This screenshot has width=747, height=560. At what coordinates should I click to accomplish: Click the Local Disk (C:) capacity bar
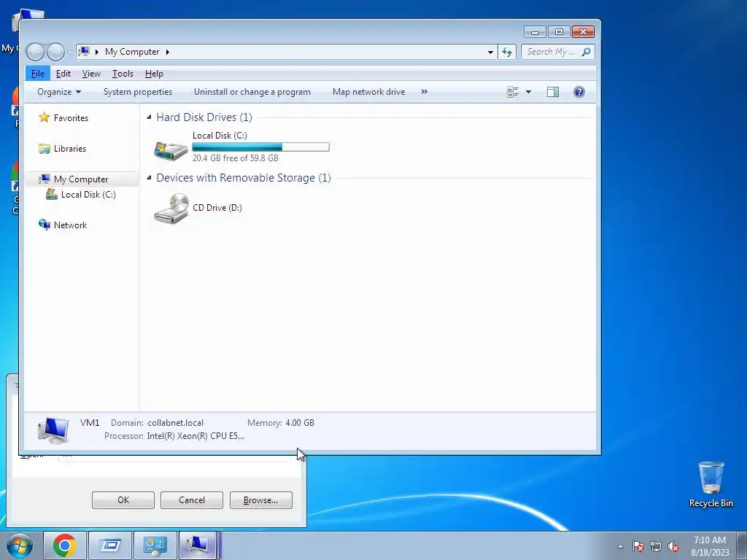[260, 147]
